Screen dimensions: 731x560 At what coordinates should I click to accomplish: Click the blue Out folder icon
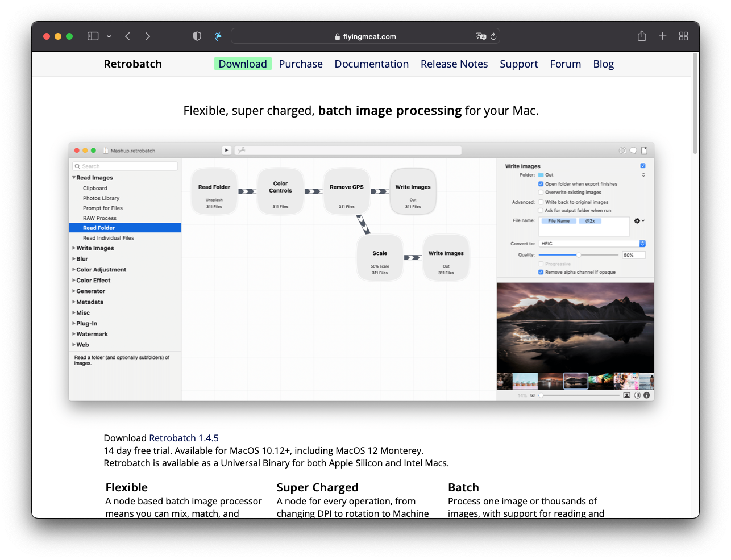(541, 175)
